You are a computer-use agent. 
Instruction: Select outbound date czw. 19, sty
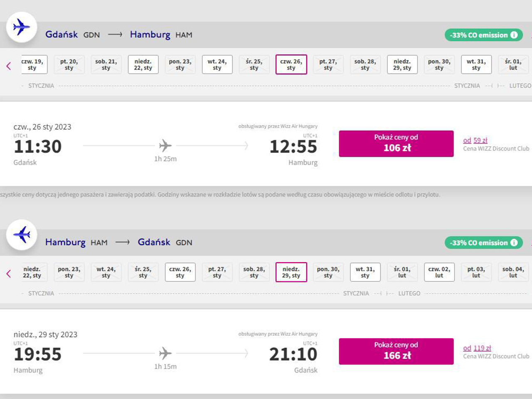(33, 64)
